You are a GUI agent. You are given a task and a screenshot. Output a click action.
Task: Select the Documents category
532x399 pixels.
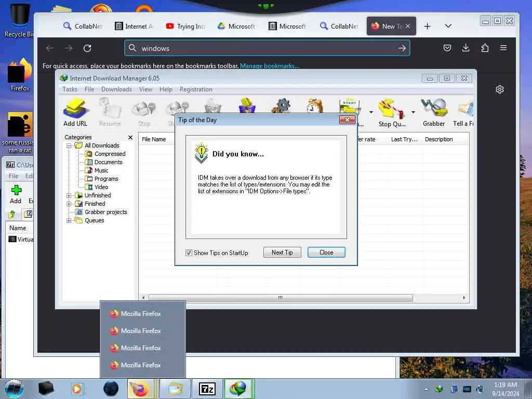(x=108, y=162)
